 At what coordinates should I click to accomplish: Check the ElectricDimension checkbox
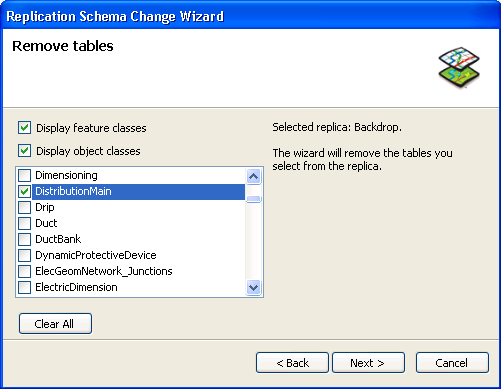(x=24, y=287)
